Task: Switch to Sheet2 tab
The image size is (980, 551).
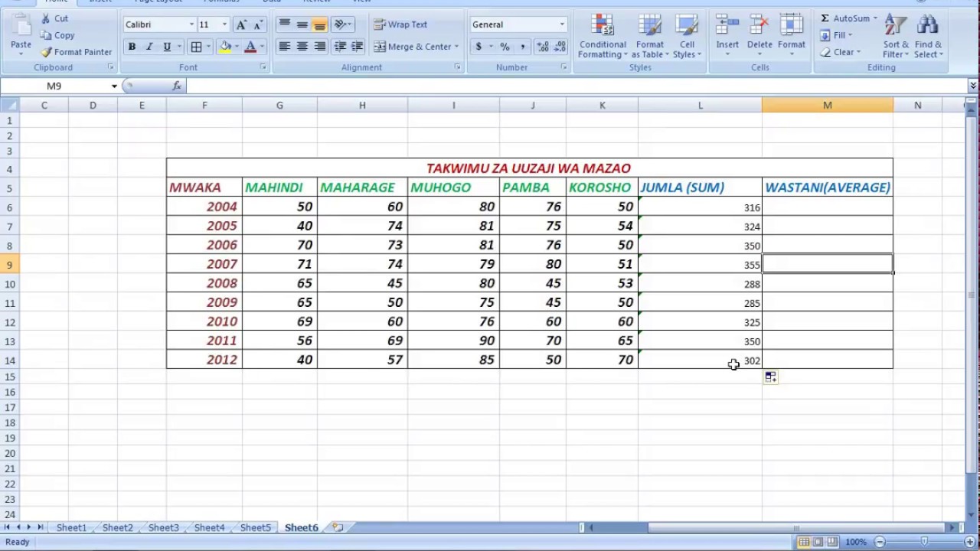Action: point(117,527)
